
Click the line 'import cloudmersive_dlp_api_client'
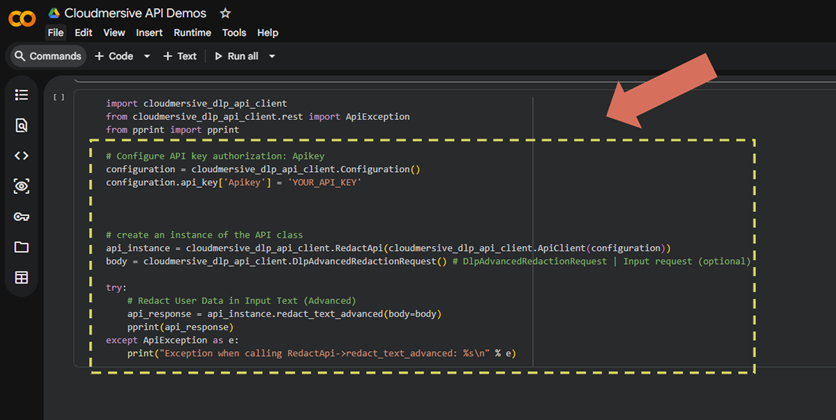[196, 103]
